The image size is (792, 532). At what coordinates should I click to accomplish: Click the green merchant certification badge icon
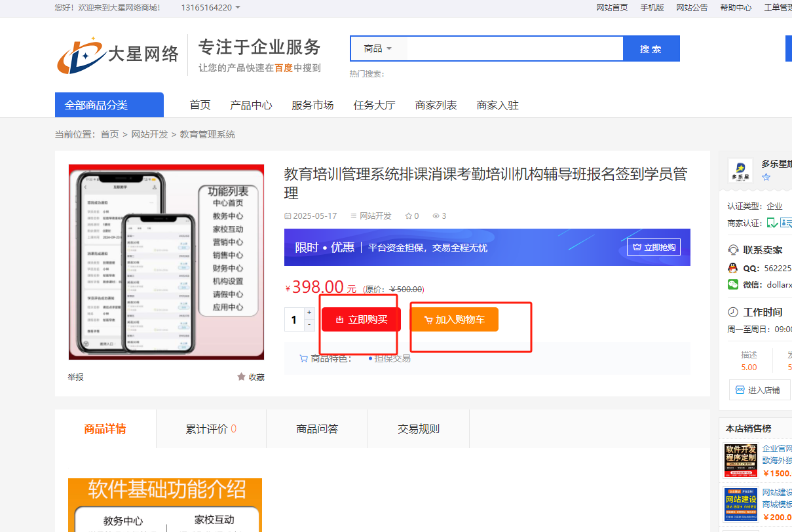click(x=772, y=223)
